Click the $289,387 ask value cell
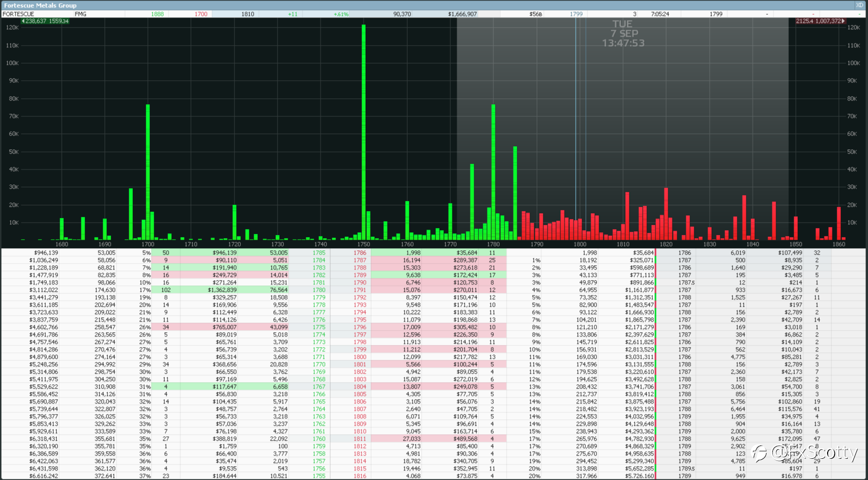This screenshot has height=480, width=868. tap(465, 260)
